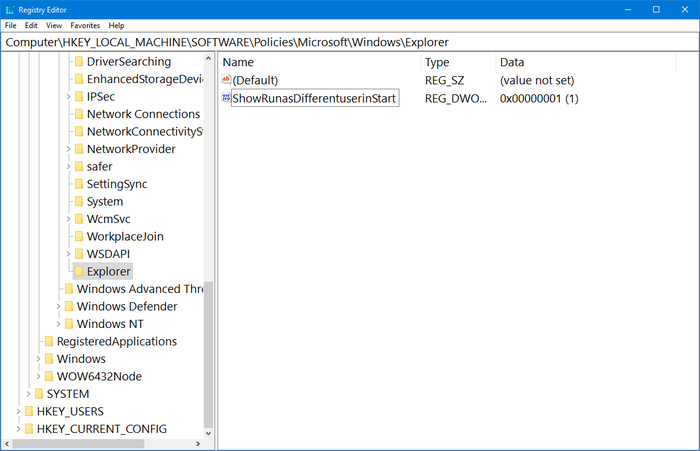Expand the safer key
This screenshot has height=451, width=700.
click(x=68, y=166)
